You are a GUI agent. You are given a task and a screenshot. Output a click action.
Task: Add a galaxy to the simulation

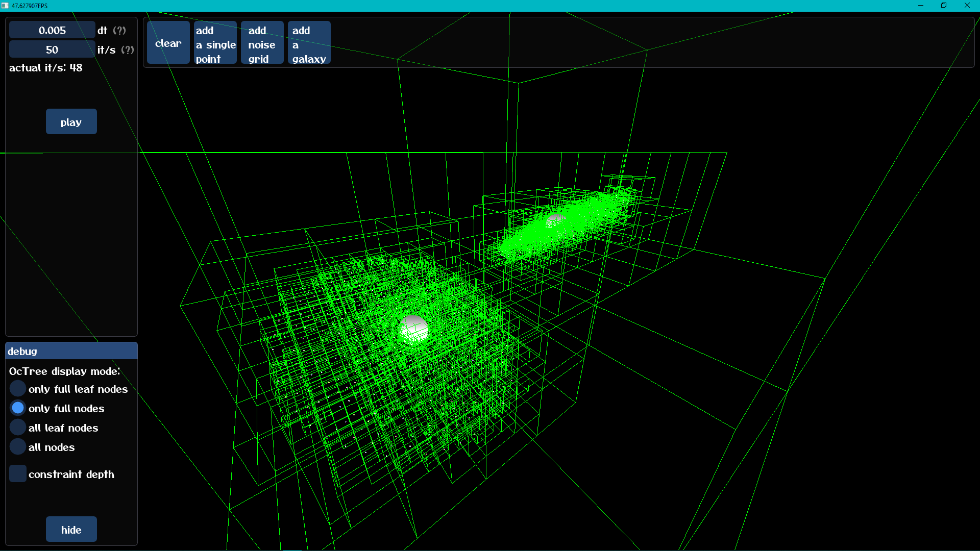coord(309,43)
